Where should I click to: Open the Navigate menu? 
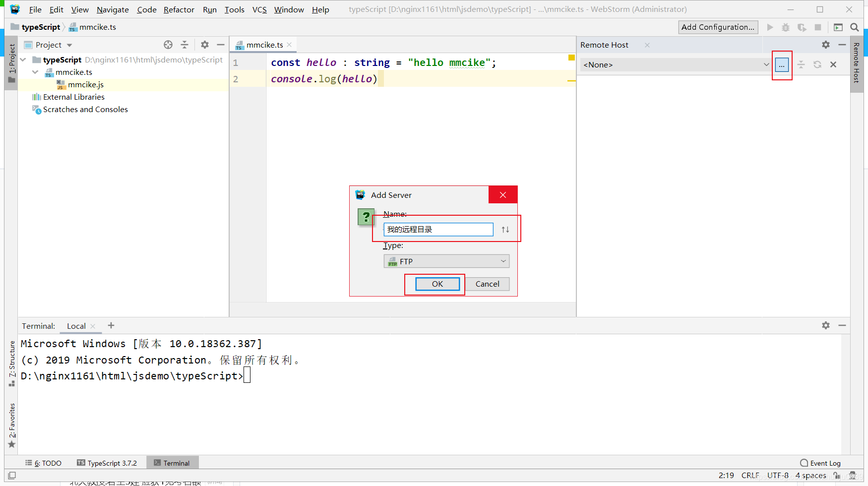coord(113,9)
